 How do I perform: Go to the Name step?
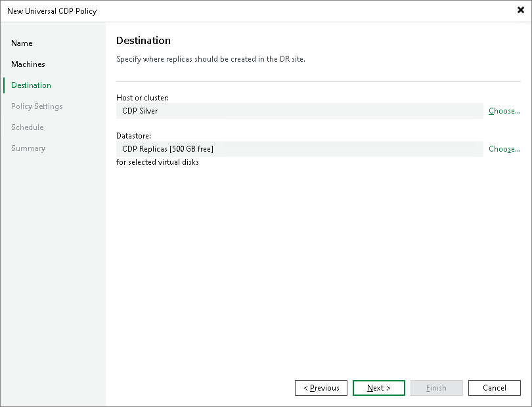pyautogui.click(x=22, y=43)
